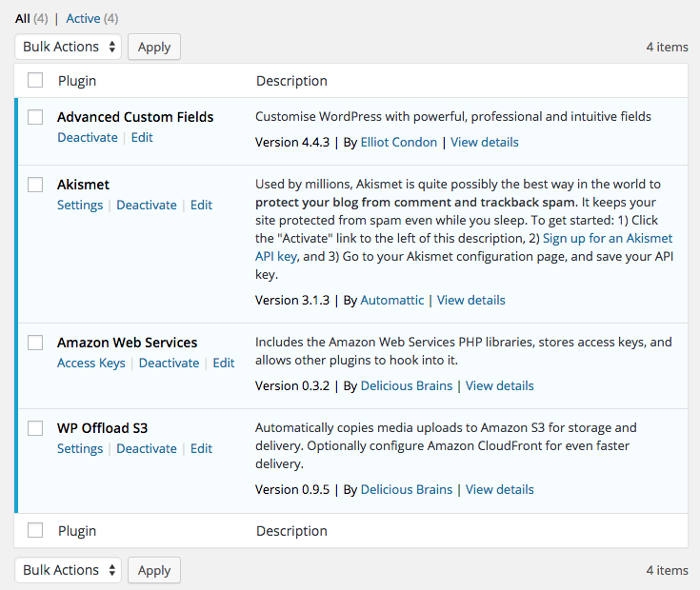This screenshot has width=700, height=590.
Task: Check the Akismet plugin checkbox
Action: coord(35,185)
